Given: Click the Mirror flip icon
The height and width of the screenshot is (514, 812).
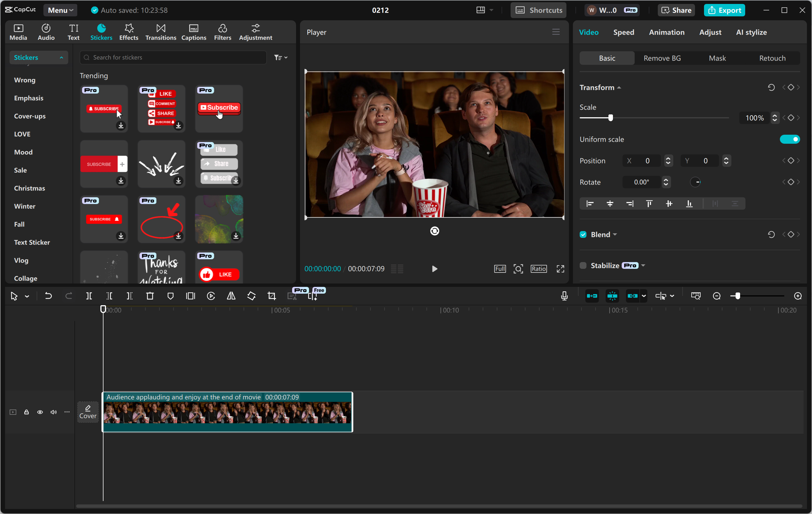Looking at the screenshot, I should pyautogui.click(x=231, y=296).
